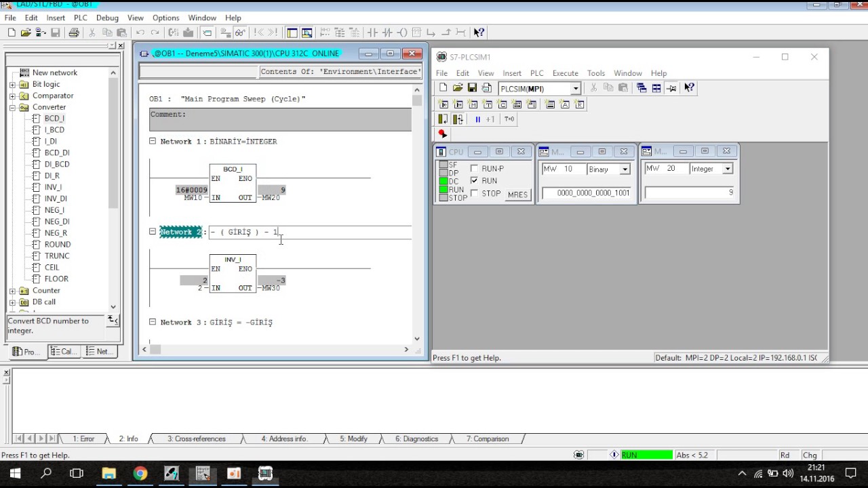Select continuous scan mode icon in PLCSIM

pos(458,119)
